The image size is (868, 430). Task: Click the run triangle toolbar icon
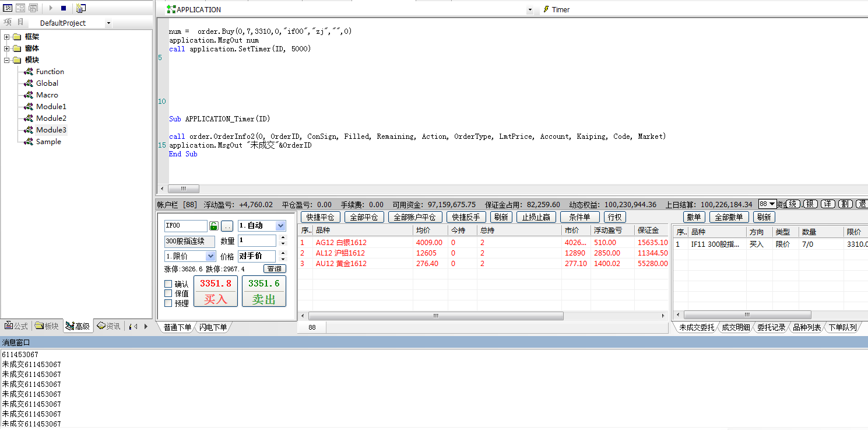pos(51,8)
